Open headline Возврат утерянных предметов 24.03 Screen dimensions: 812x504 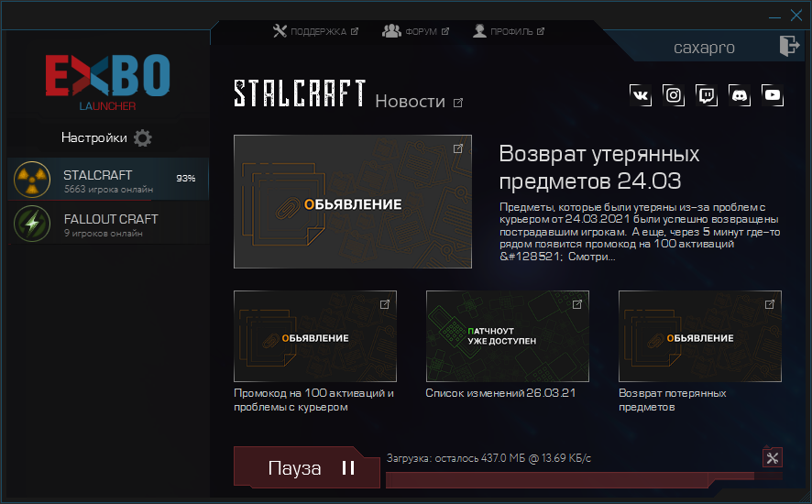click(599, 168)
